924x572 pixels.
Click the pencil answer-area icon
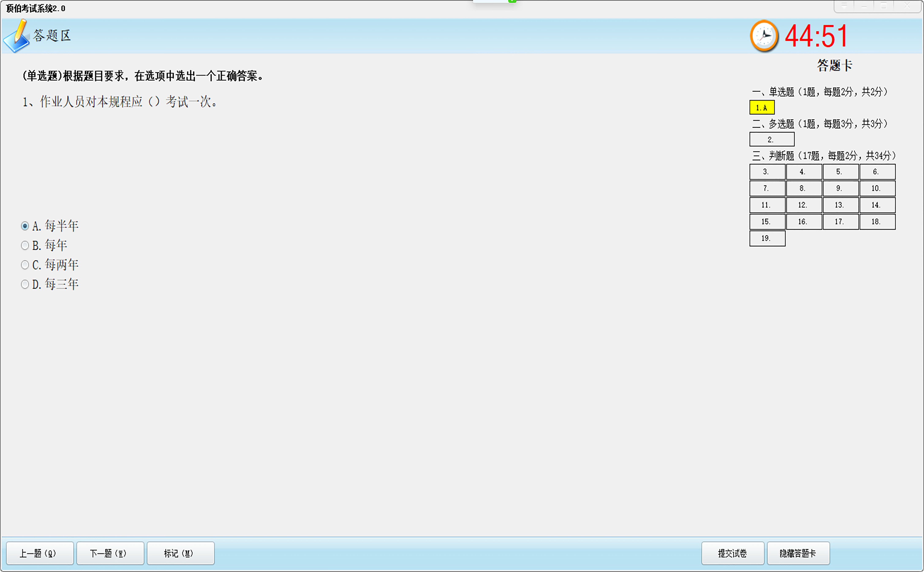(17, 37)
